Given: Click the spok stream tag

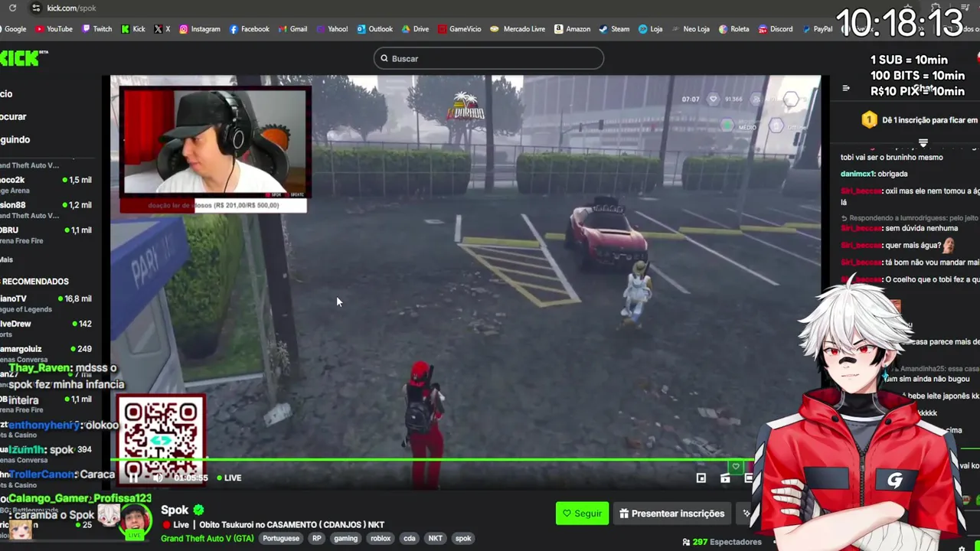Looking at the screenshot, I should click(463, 538).
